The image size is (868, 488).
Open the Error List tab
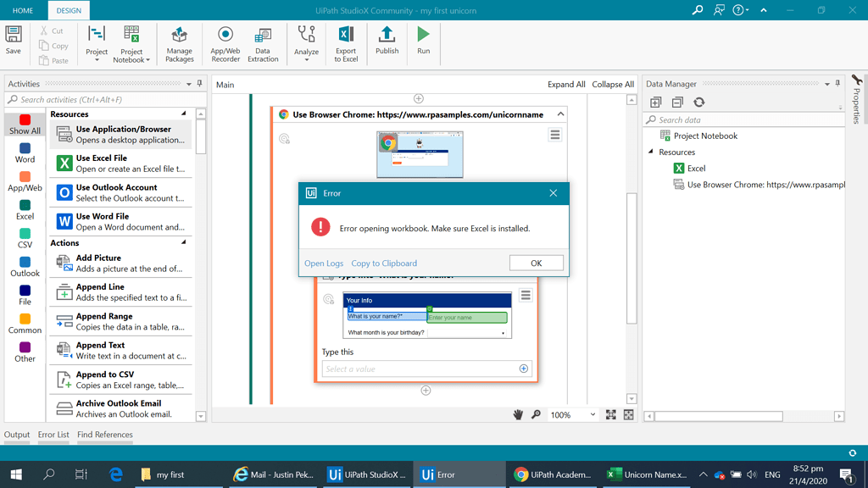[53, 434]
